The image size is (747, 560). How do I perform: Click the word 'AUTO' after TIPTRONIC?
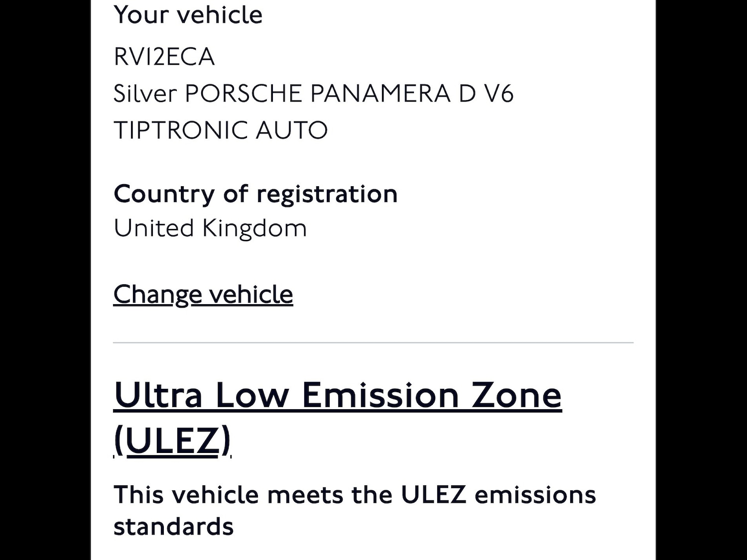coord(291,130)
